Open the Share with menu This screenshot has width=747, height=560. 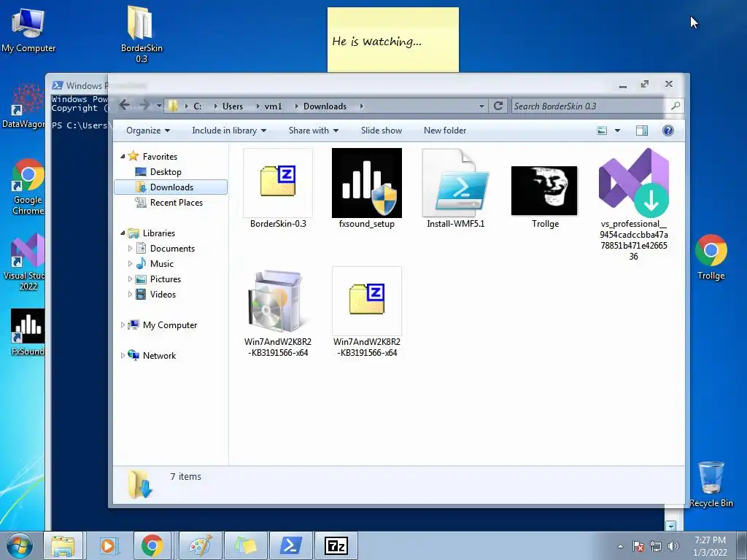[313, 131]
